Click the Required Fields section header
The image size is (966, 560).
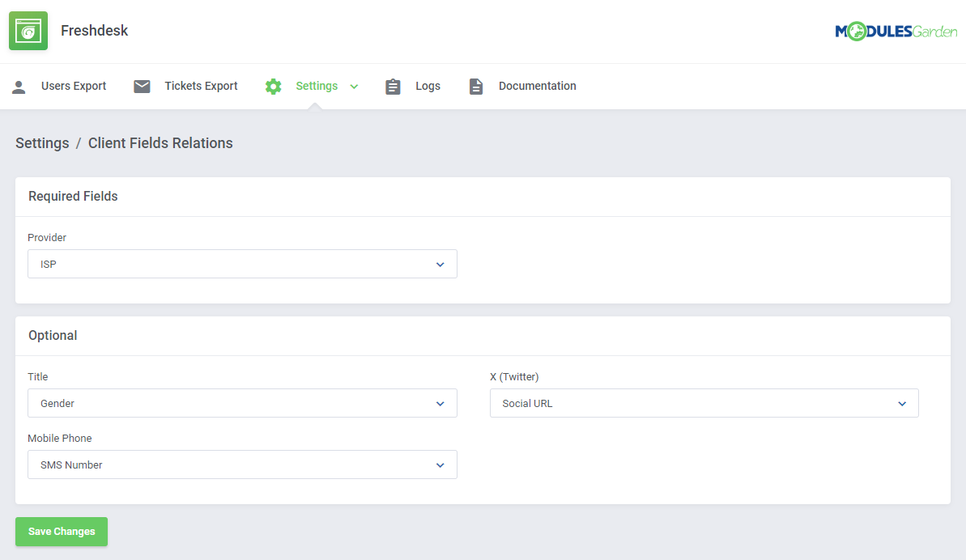73,196
